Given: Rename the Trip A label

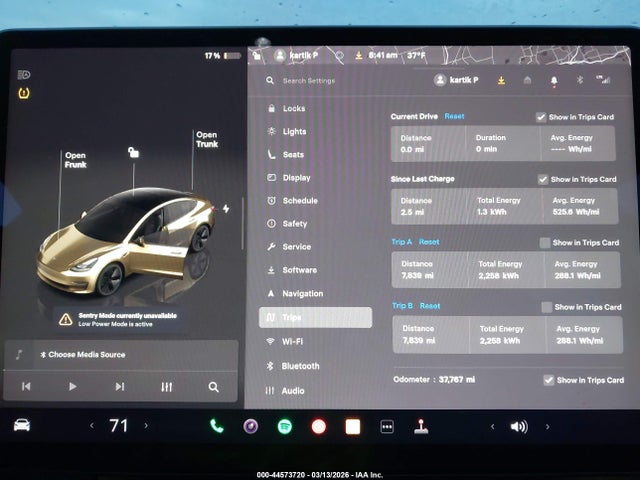Looking at the screenshot, I should click(402, 242).
